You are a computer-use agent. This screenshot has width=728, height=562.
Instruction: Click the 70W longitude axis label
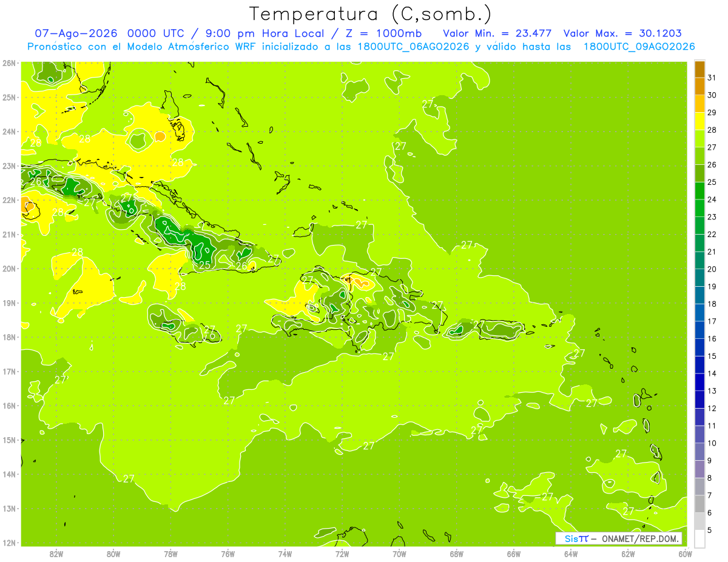[399, 554]
